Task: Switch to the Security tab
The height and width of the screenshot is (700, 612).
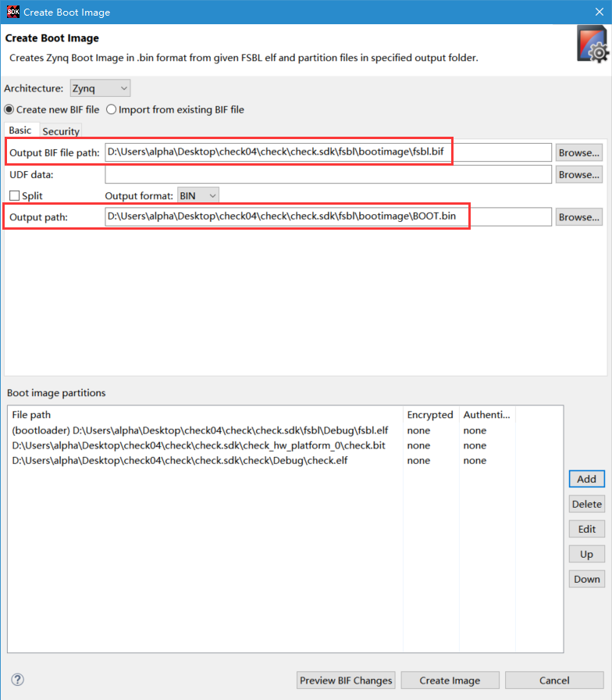Action: (x=61, y=131)
